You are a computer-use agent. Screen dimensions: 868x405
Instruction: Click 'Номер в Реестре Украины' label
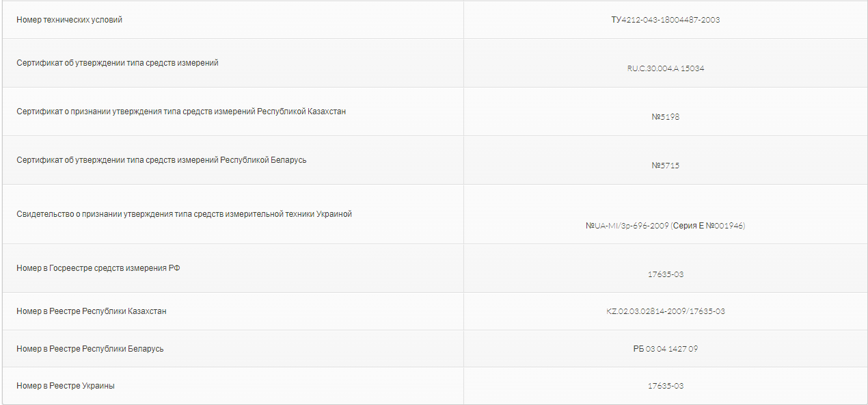66,386
